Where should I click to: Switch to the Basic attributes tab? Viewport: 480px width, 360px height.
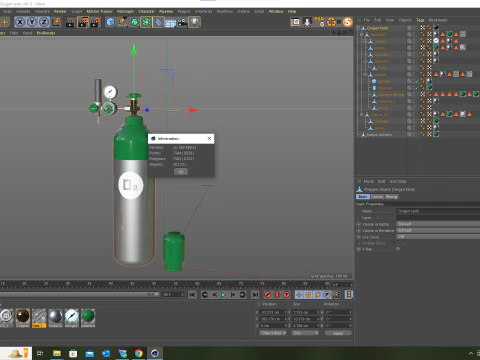(363, 197)
